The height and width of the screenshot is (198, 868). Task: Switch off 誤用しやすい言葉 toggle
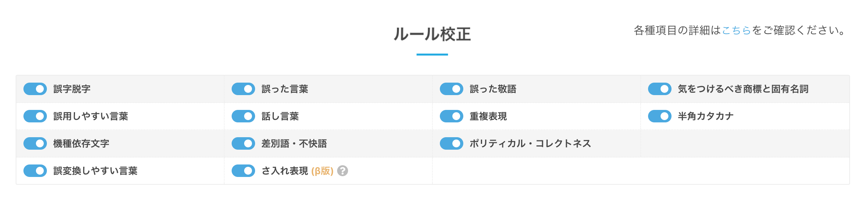35,116
